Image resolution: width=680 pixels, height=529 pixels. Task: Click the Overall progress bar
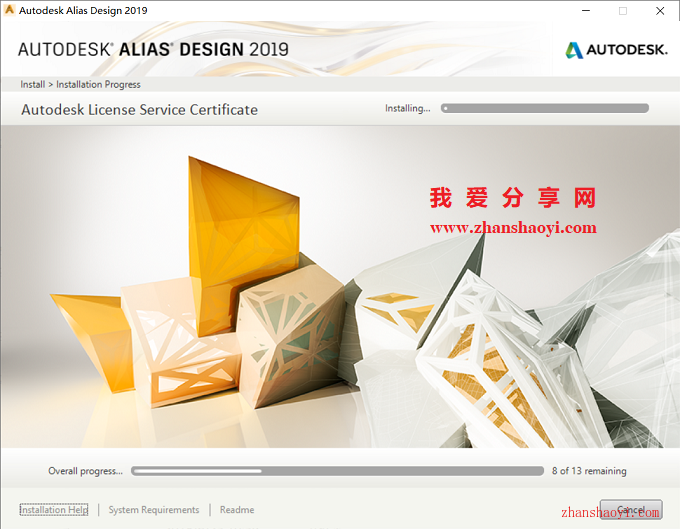337,471
